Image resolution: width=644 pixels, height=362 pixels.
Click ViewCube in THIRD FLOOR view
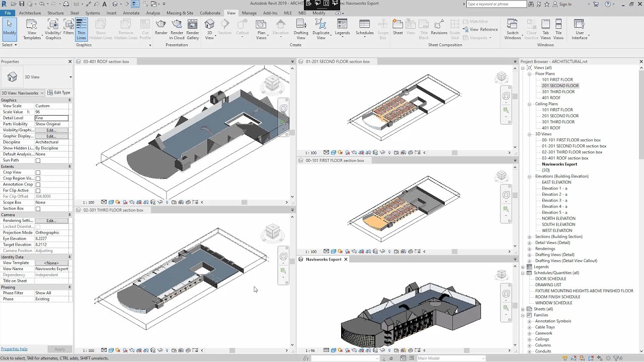point(272,232)
